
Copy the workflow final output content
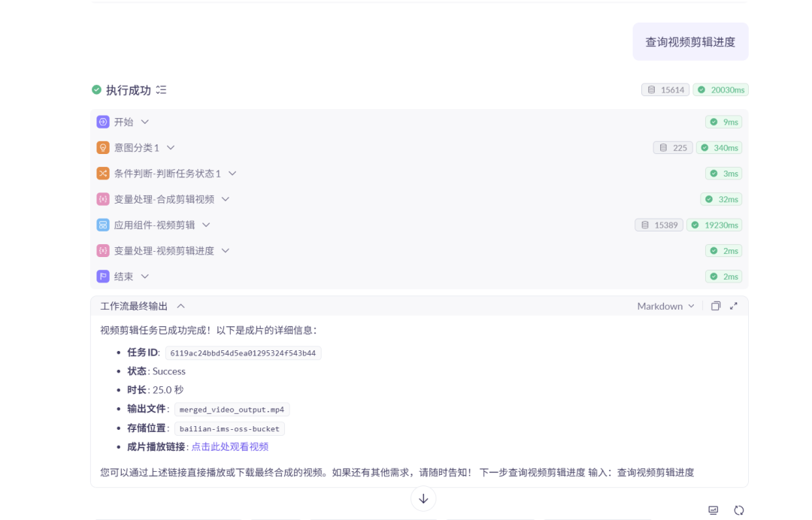tap(716, 306)
